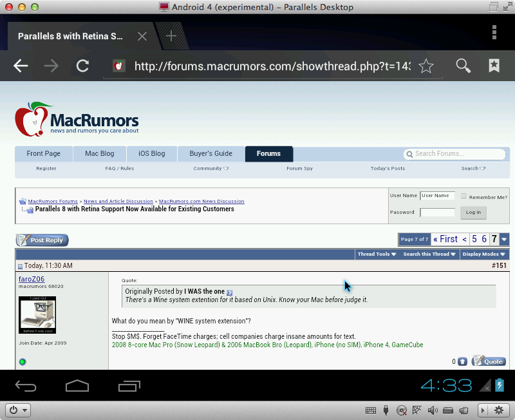Screen dimensions: 515x420
Task: Open the bookmarks list icon
Action: (494, 66)
